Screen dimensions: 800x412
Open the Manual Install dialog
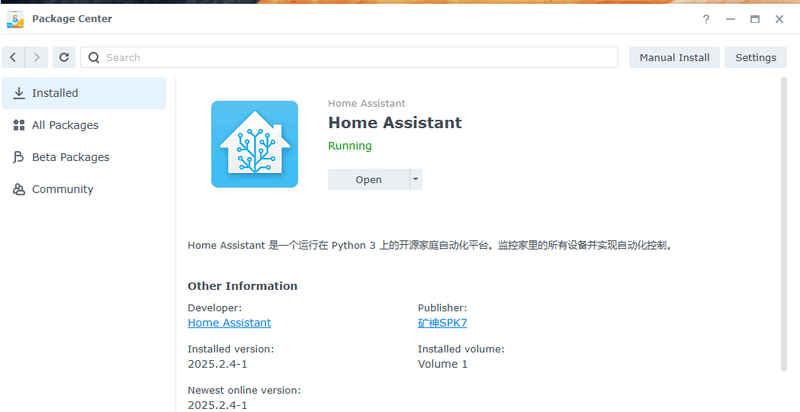[x=674, y=58]
